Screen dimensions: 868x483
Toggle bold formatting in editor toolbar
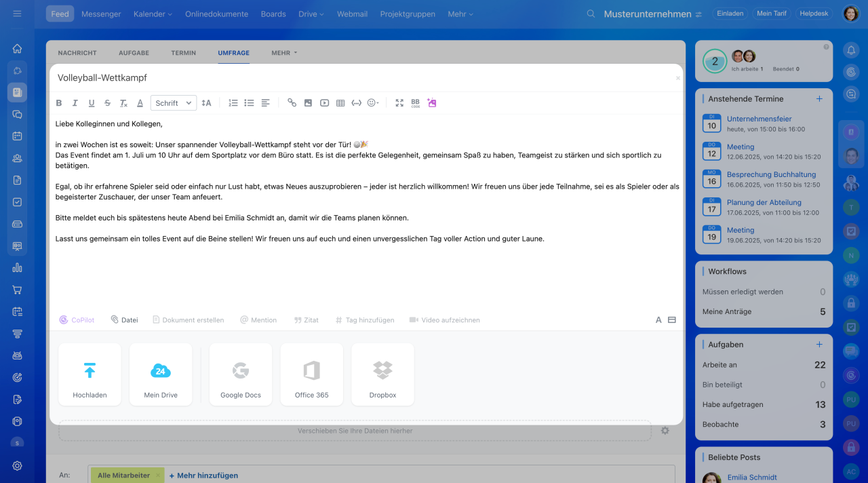pyautogui.click(x=58, y=103)
